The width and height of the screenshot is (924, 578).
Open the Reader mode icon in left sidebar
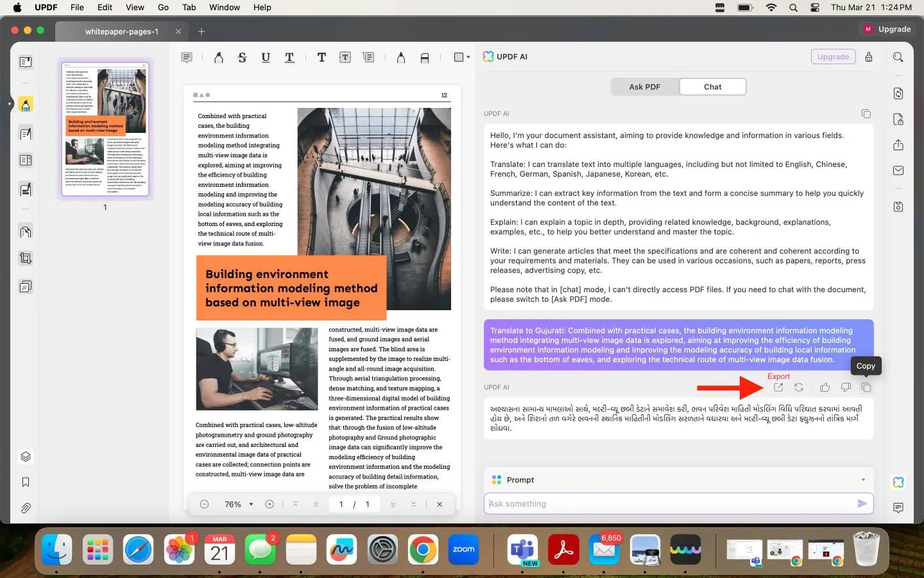[x=26, y=62]
